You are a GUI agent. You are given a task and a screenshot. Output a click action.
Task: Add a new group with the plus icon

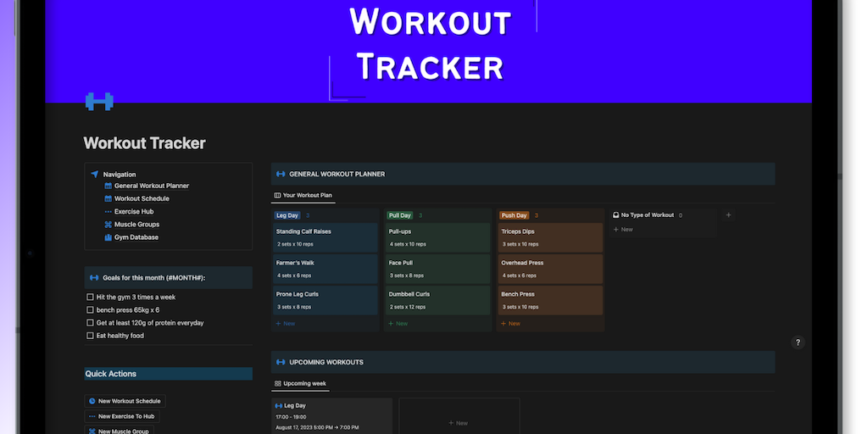point(728,215)
